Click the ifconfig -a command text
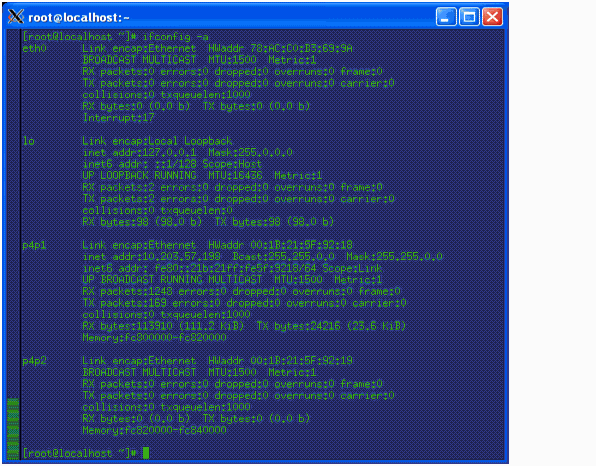 click(175, 37)
